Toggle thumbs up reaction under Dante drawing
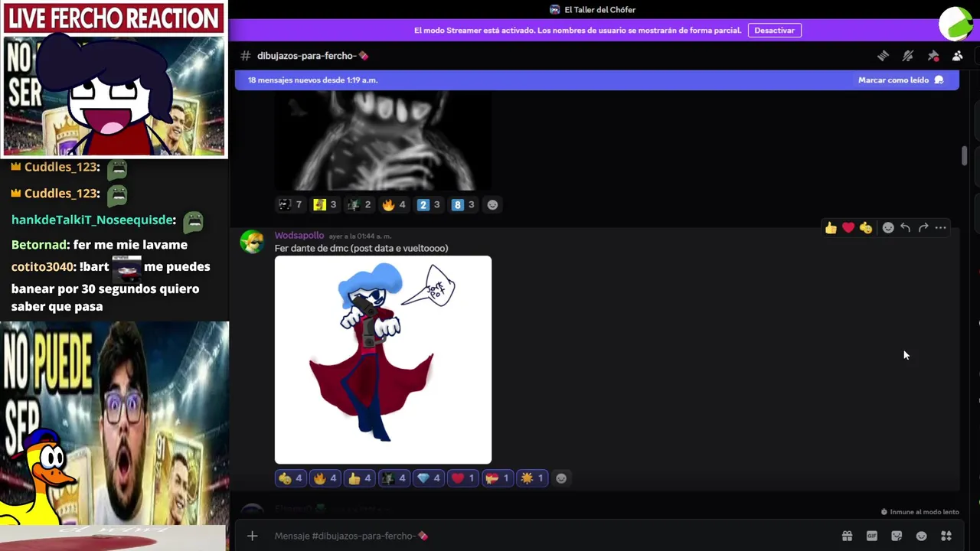This screenshot has width=980, height=551. coord(359,478)
